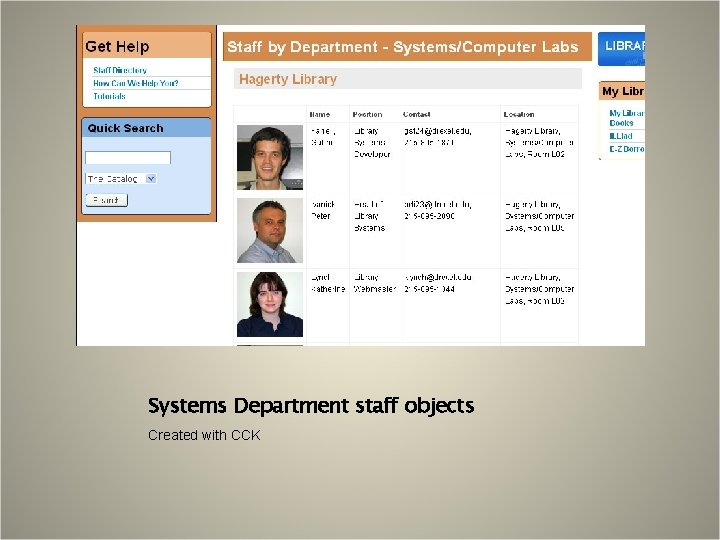Screen dimensions: 720x540
Task: Open the Tutorials link
Action: pyautogui.click(x=109, y=96)
